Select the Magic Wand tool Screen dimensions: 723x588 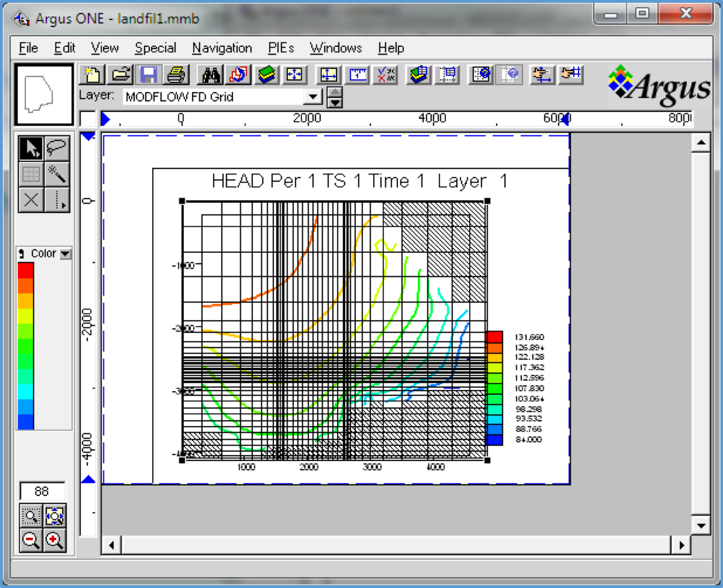[58, 174]
